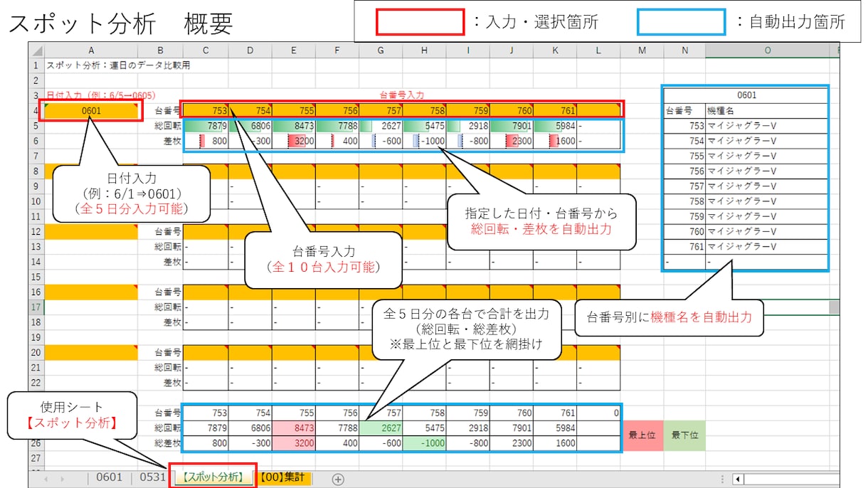Select the 3200 cell in row 6
Viewport: 868px width, 488px height.
[x=294, y=141]
